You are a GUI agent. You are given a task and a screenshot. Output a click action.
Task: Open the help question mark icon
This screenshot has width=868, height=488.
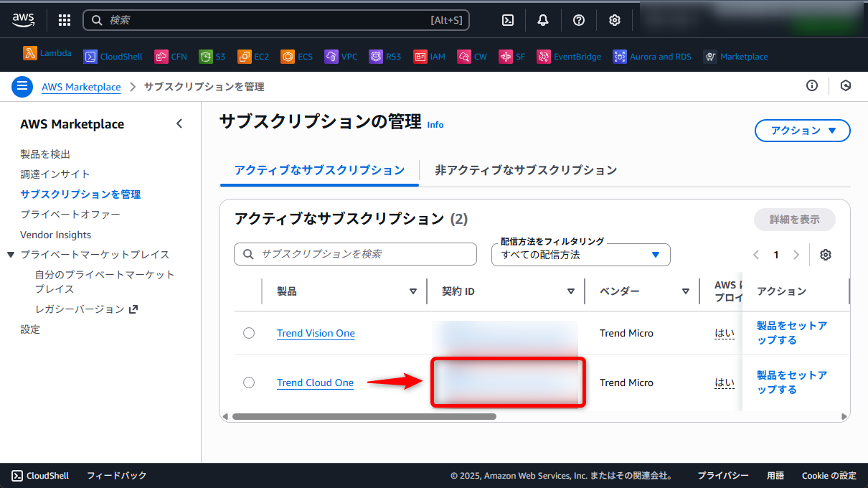click(579, 20)
